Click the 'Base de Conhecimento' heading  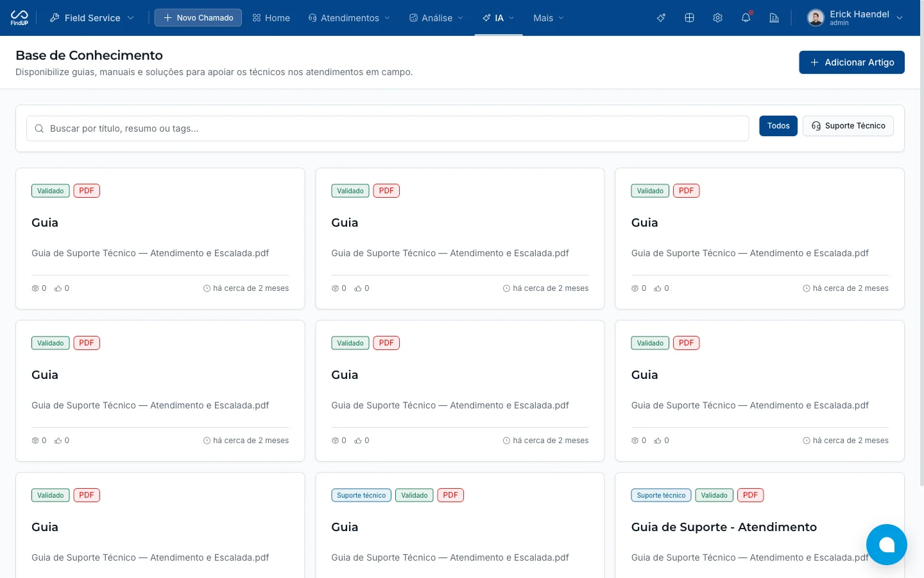pos(89,55)
